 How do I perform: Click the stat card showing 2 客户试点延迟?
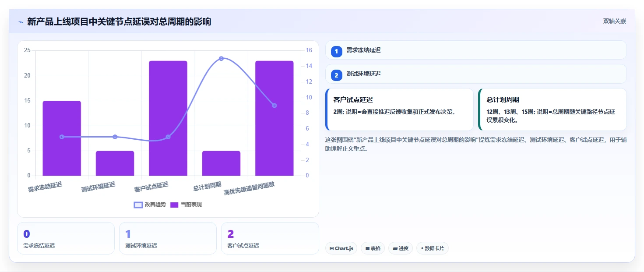pyautogui.click(x=270, y=238)
